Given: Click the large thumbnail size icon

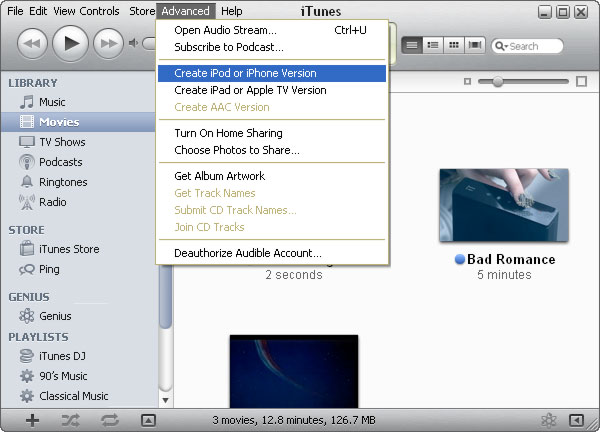Looking at the screenshot, I should [581, 82].
